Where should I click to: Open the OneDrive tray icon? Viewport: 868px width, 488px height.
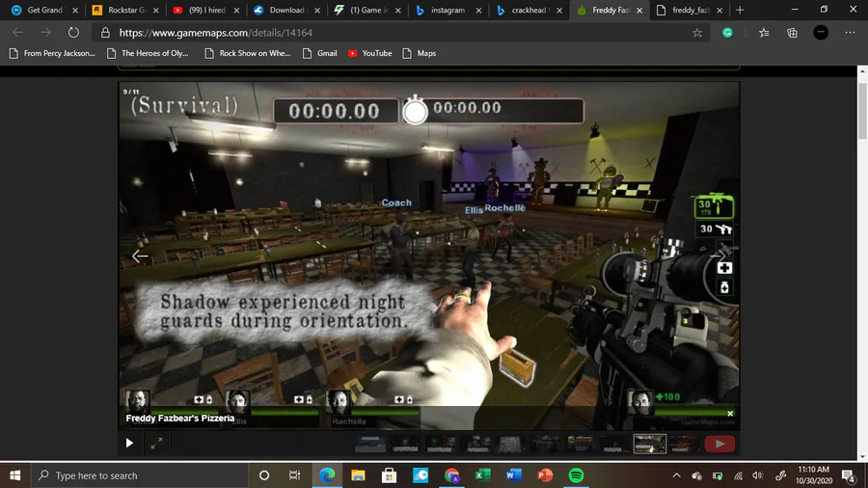pyautogui.click(x=696, y=475)
